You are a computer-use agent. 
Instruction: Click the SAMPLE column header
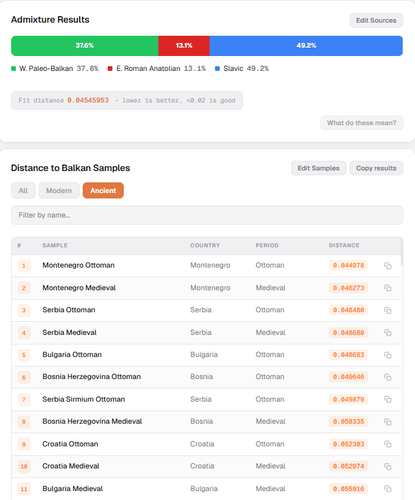[55, 245]
